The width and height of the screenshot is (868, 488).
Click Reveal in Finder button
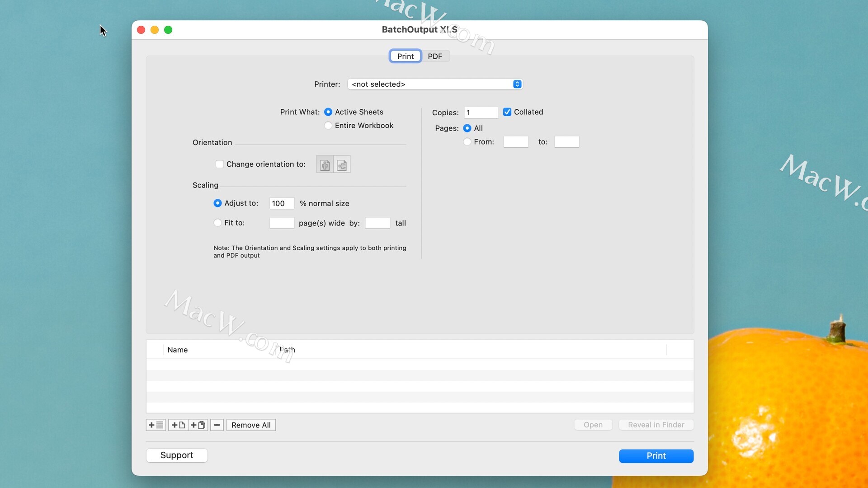(x=656, y=425)
